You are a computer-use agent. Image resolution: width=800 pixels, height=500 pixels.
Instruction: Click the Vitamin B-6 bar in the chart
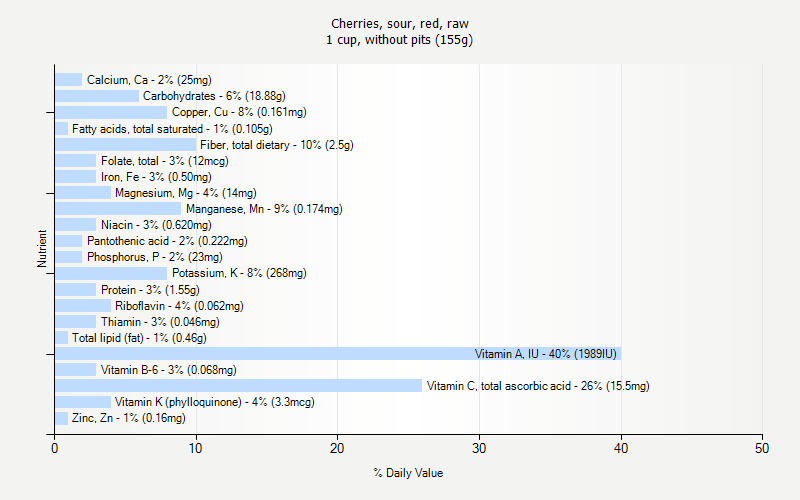76,369
